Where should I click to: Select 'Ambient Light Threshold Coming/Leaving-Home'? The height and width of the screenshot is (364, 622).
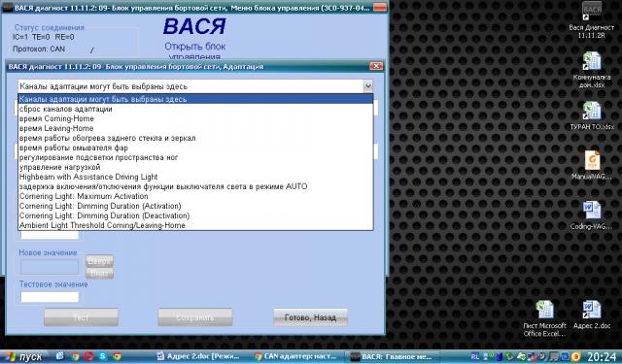[x=195, y=225]
